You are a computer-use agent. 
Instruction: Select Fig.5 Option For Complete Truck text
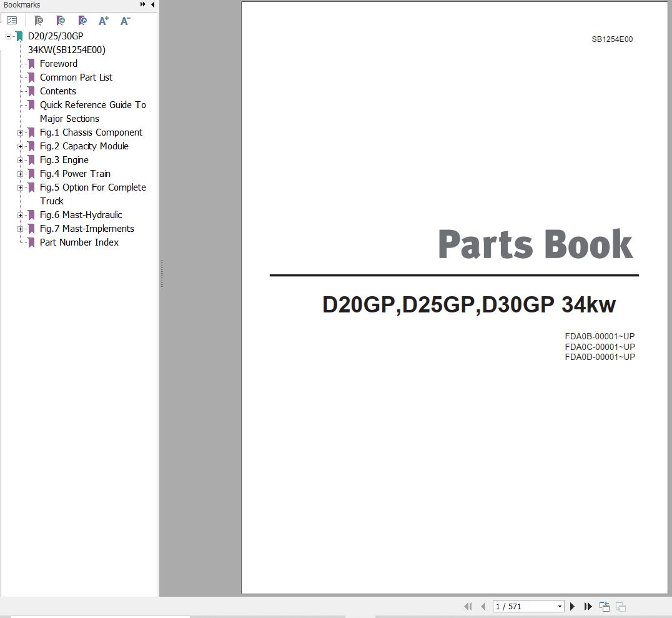[x=93, y=194]
